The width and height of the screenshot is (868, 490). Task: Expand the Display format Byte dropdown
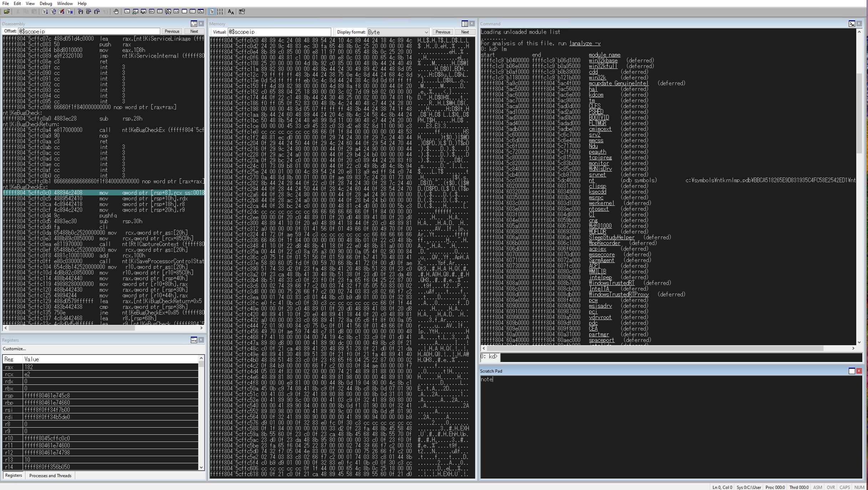426,32
